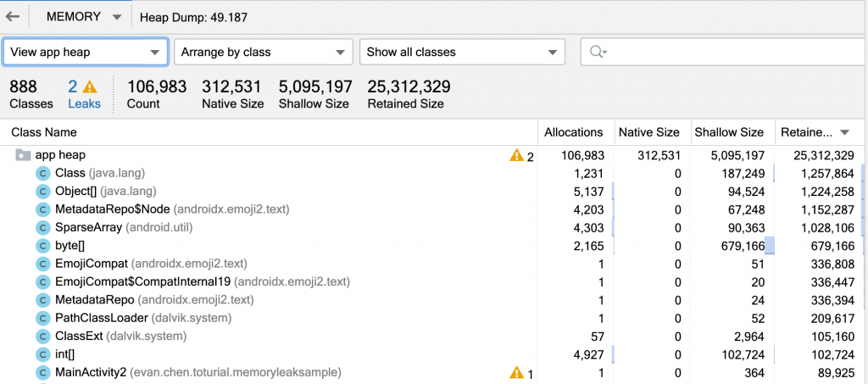Sort by Native Size column header
Screen dimensions: 868x384
click(x=649, y=132)
